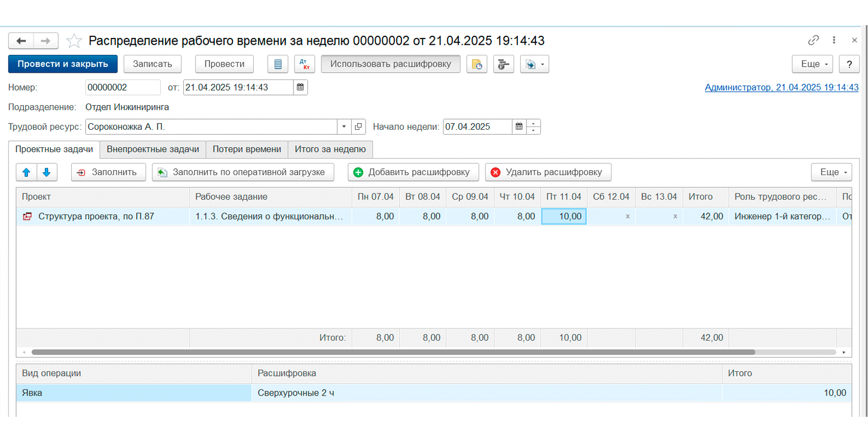Viewport: 868px width, 442px height.
Task: Open the three-dot window menu
Action: click(834, 40)
